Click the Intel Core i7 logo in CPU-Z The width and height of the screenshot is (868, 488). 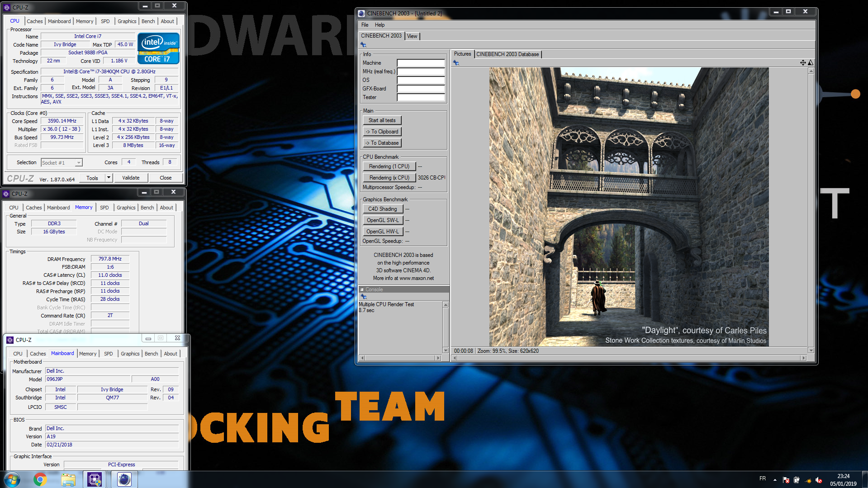(158, 48)
